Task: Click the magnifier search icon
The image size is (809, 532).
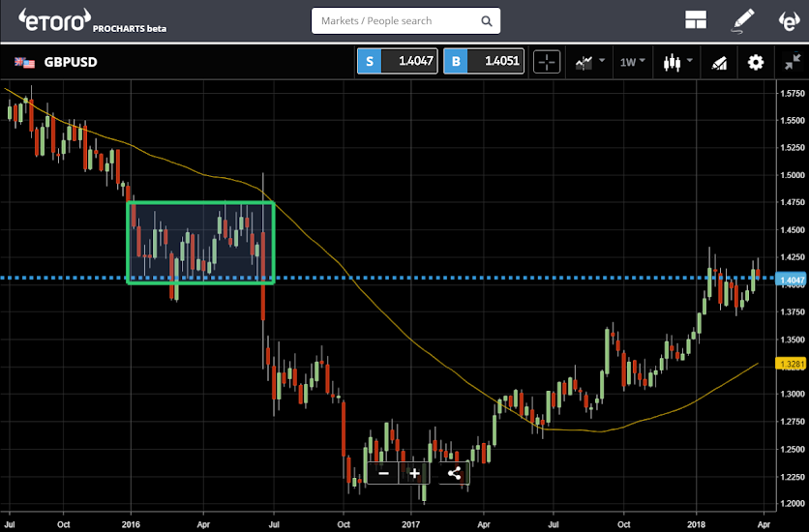Action: pyautogui.click(x=486, y=21)
